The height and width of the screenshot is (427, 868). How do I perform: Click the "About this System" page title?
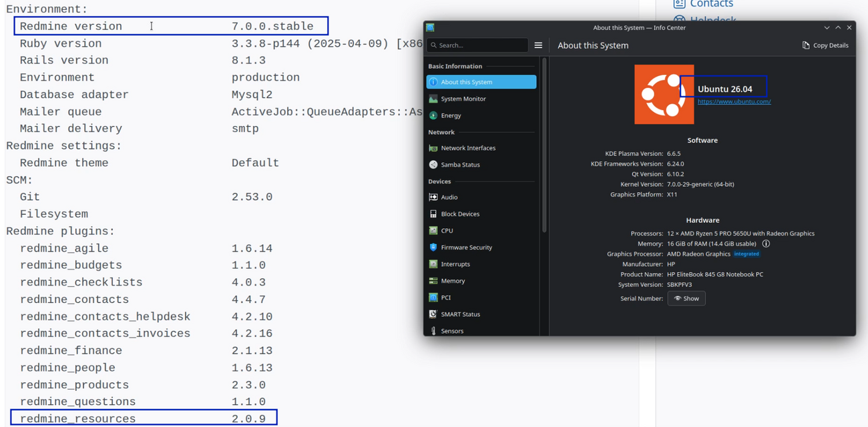pyautogui.click(x=593, y=45)
